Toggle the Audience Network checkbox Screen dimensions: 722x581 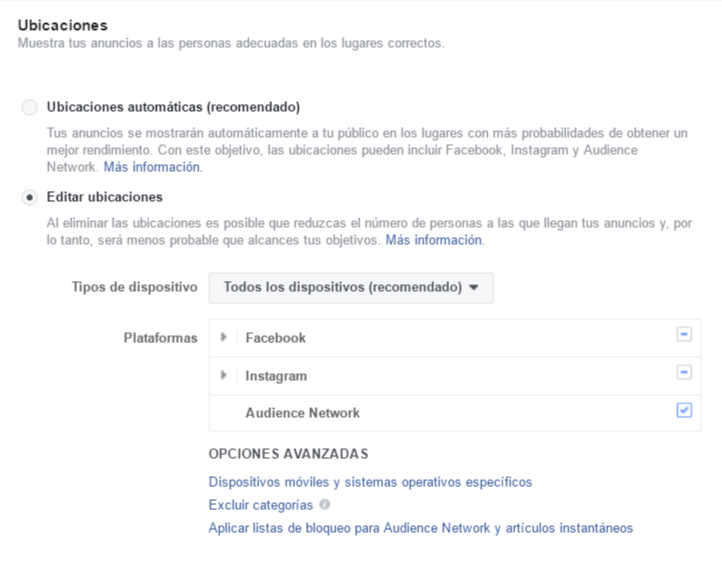(684, 410)
